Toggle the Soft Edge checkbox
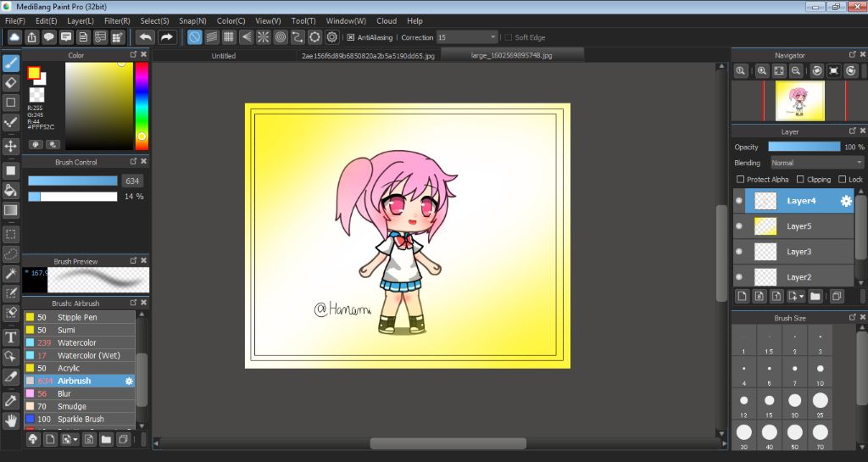Image resolution: width=868 pixels, height=462 pixels. click(509, 37)
